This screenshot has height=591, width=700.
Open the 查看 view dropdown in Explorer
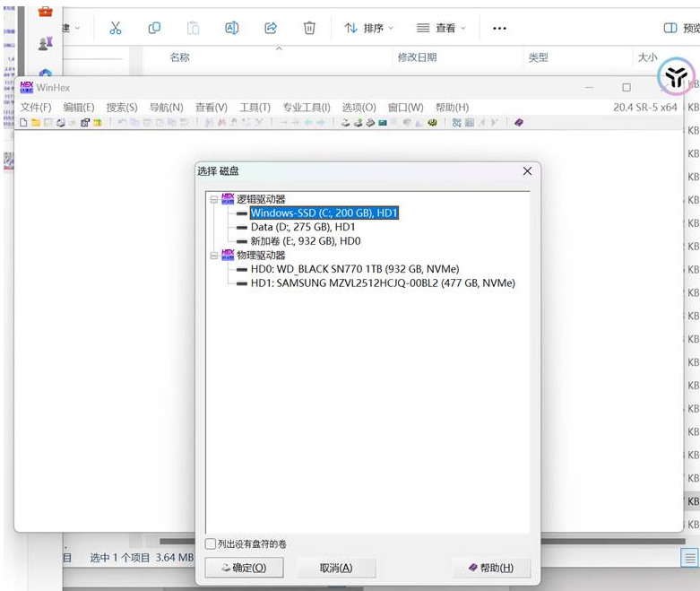441,28
